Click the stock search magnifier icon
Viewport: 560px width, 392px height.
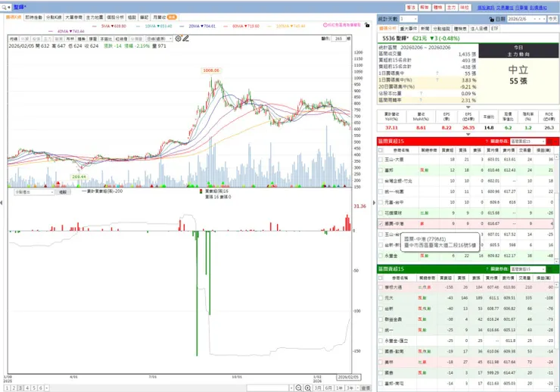point(4,7)
